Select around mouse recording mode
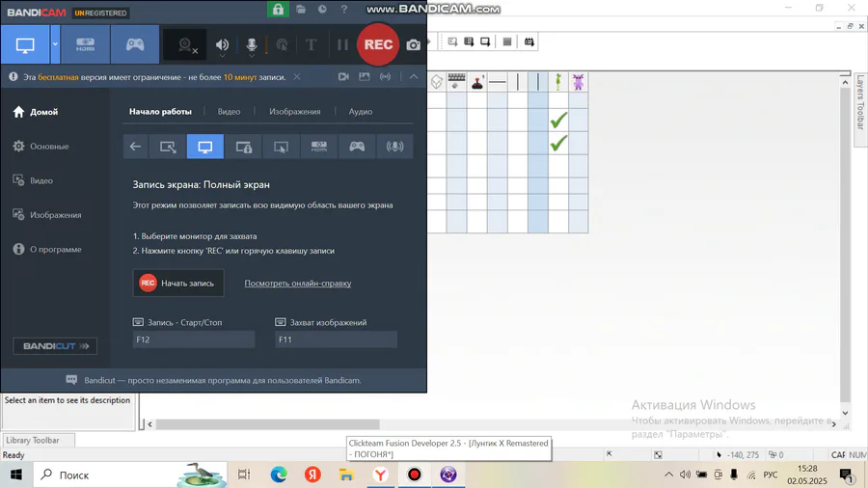868x488 pixels. [282, 147]
